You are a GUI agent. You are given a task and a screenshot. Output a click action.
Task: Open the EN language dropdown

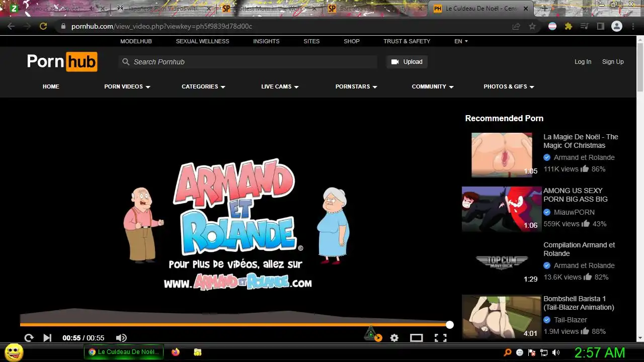point(461,41)
